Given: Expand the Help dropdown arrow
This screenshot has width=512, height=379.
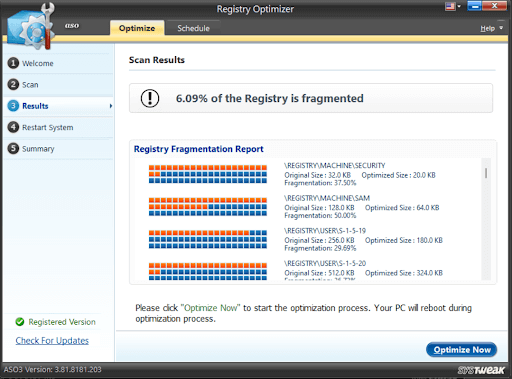Looking at the screenshot, I should 501,28.
